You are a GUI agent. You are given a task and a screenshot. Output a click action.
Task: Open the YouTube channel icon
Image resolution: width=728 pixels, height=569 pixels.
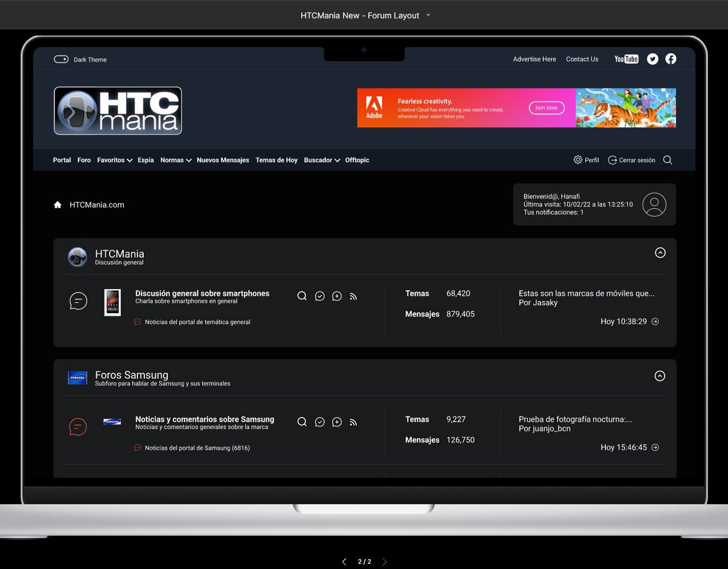click(x=626, y=59)
